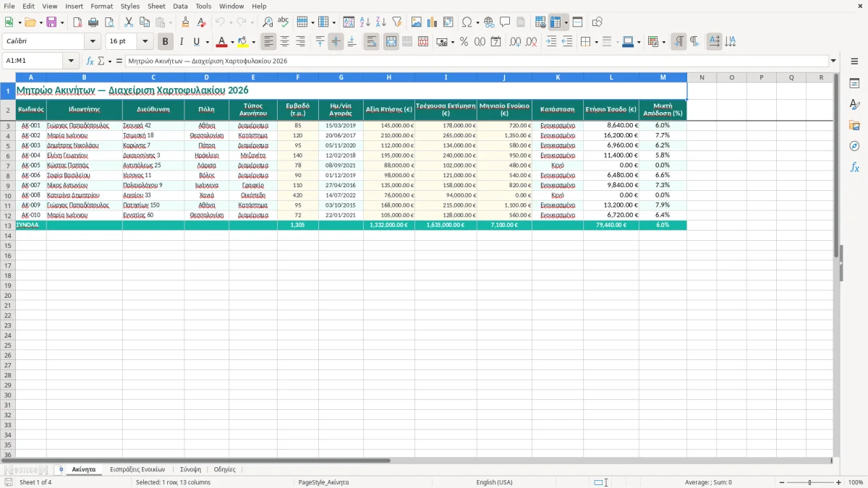Click Format as Date icon
This screenshot has height=488, width=868.
(495, 42)
